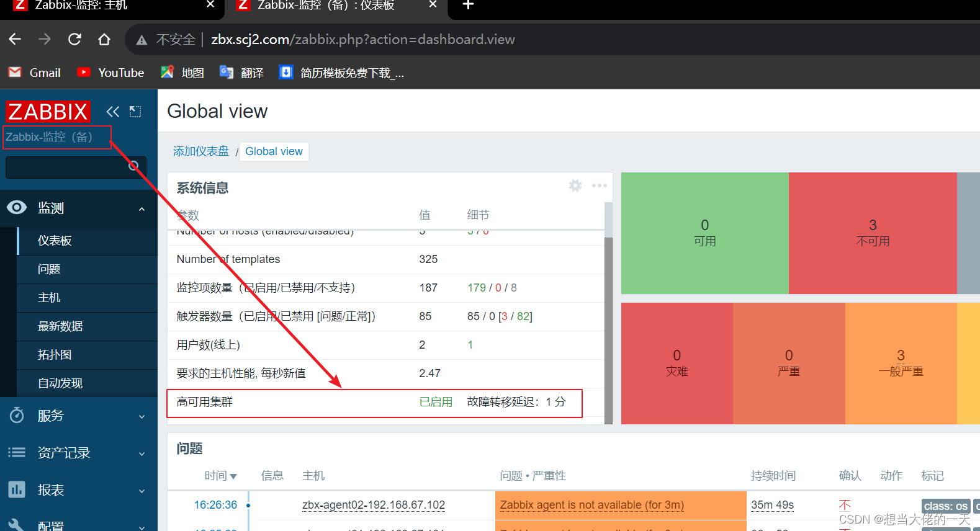Click the 0 灾难 severity tile
The width and height of the screenshot is (980, 531).
[677, 364]
